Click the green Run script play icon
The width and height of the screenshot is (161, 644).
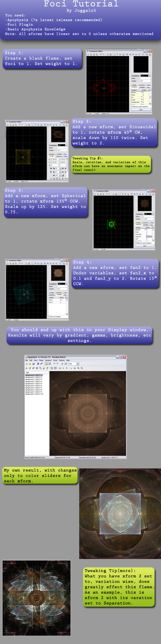click(63, 368)
